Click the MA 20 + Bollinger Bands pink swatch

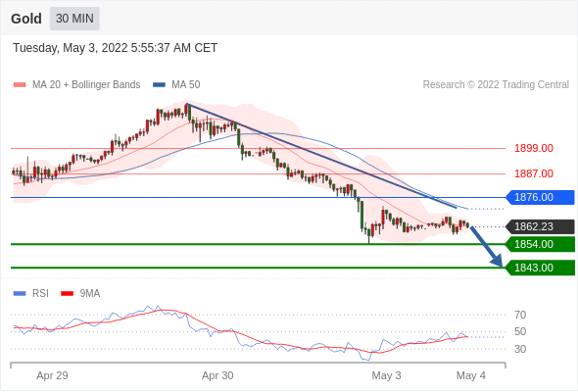(x=20, y=85)
